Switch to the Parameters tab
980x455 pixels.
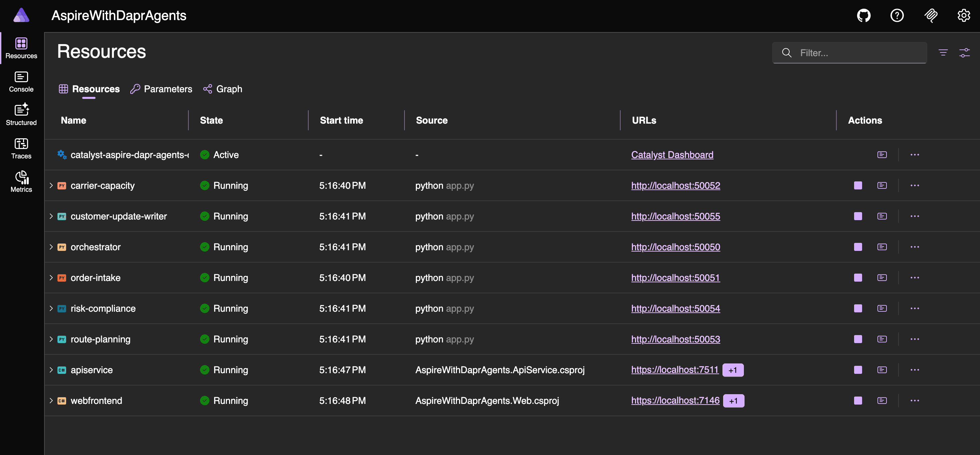(161, 89)
